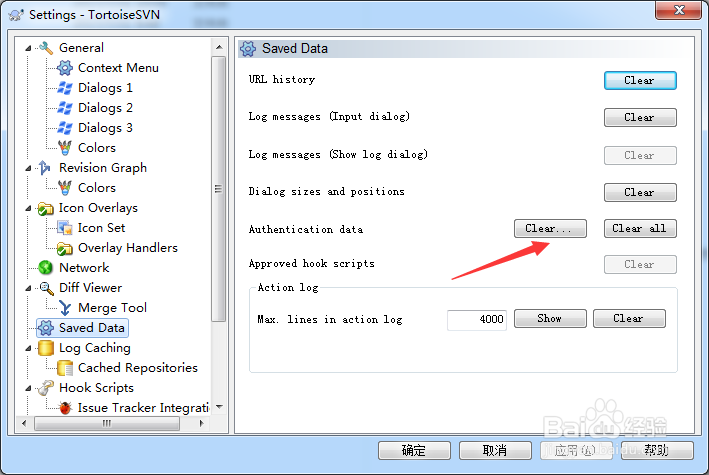Click the Overlay Handlers icon
709x475 pixels.
65,248
